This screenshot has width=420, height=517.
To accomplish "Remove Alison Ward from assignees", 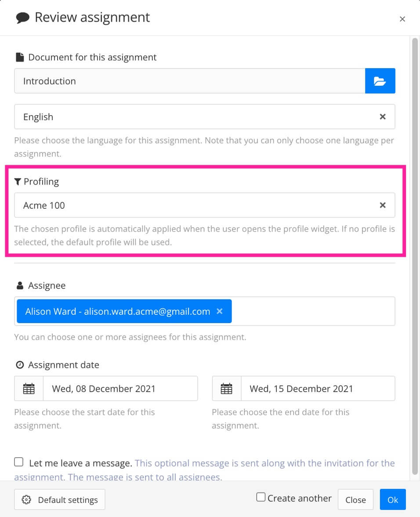I will coord(220,311).
